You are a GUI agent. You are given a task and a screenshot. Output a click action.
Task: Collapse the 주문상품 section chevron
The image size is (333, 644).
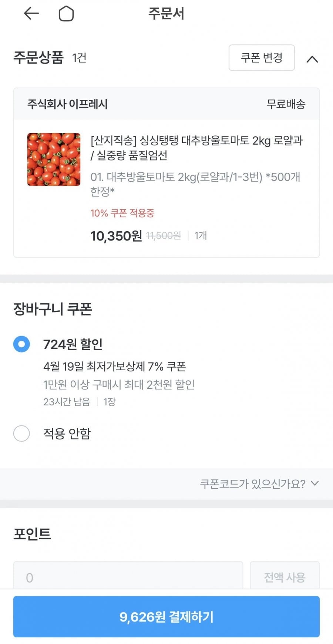312,59
